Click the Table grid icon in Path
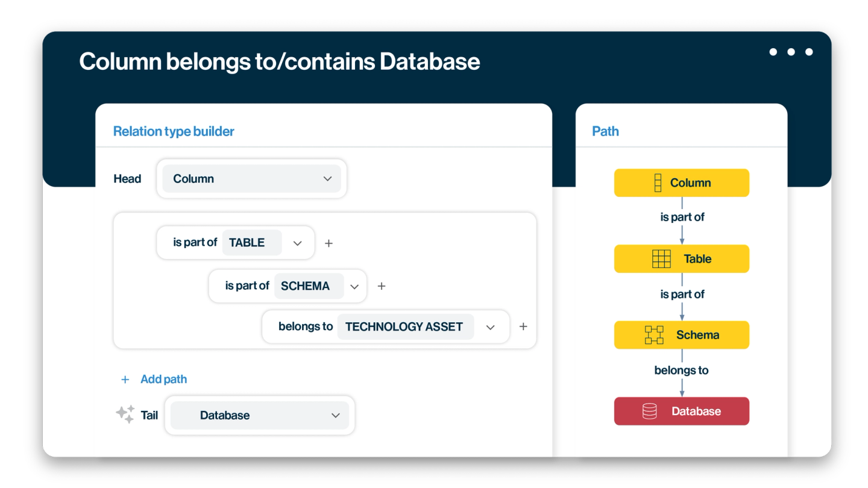The height and width of the screenshot is (488, 868). point(661,259)
